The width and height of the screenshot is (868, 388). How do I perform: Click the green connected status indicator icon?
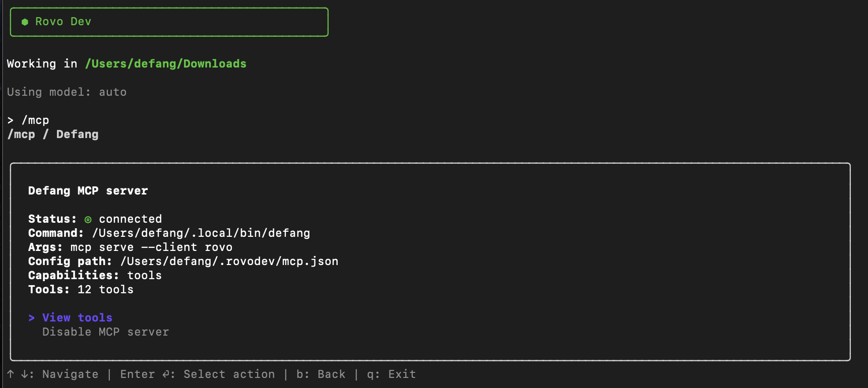coord(88,219)
